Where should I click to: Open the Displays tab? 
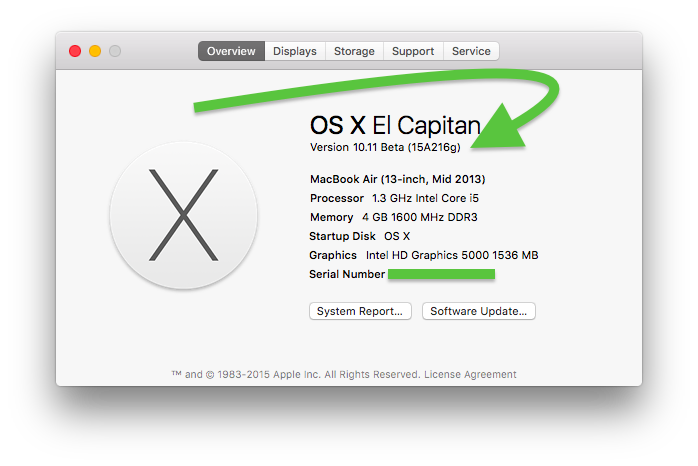295,51
